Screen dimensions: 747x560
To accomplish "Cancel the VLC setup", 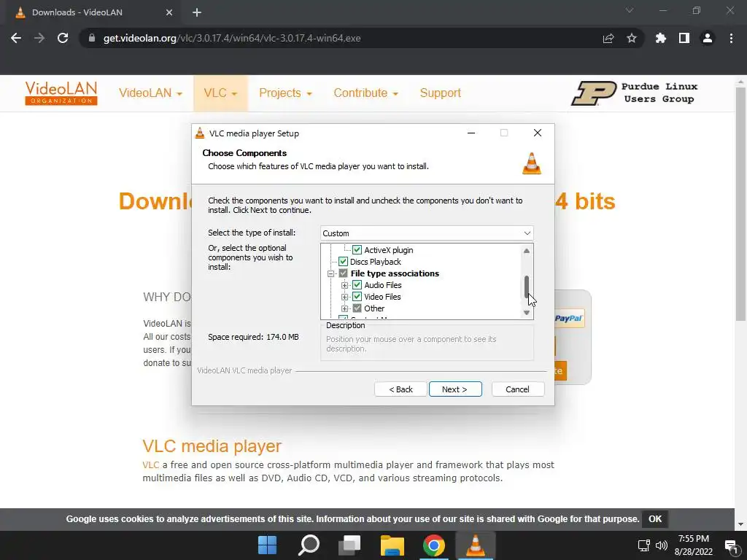I will 518,389.
